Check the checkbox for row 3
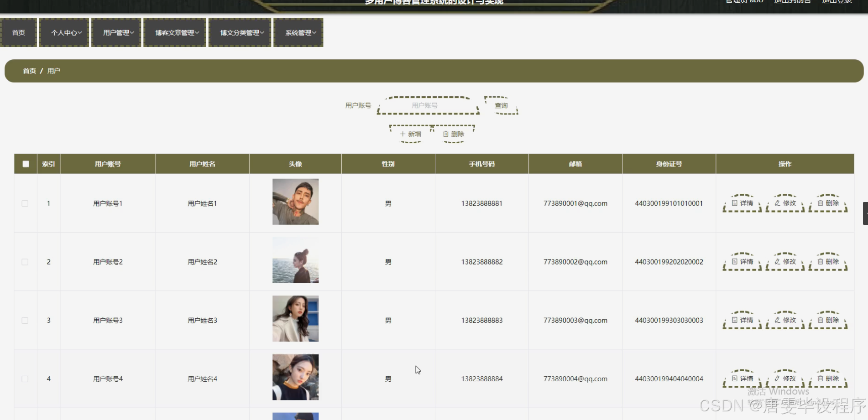The height and width of the screenshot is (420, 868). click(25, 320)
